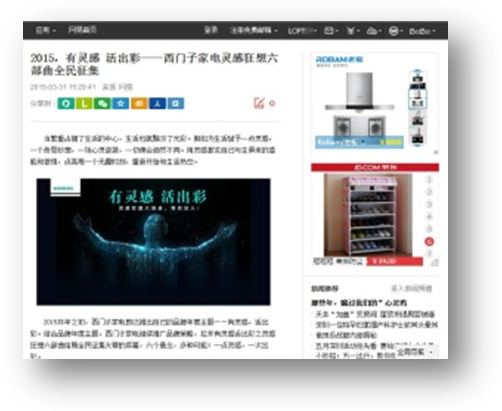Image resolution: width=502 pixels, height=411 pixels.
Task: Open shopping cart icon in top bar
Action: (353, 31)
